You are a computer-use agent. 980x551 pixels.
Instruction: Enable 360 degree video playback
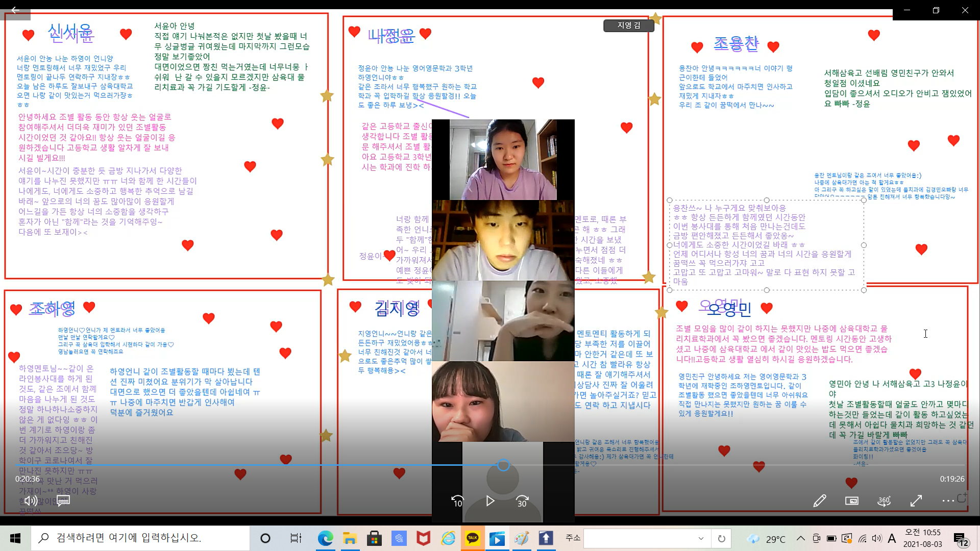[884, 501]
